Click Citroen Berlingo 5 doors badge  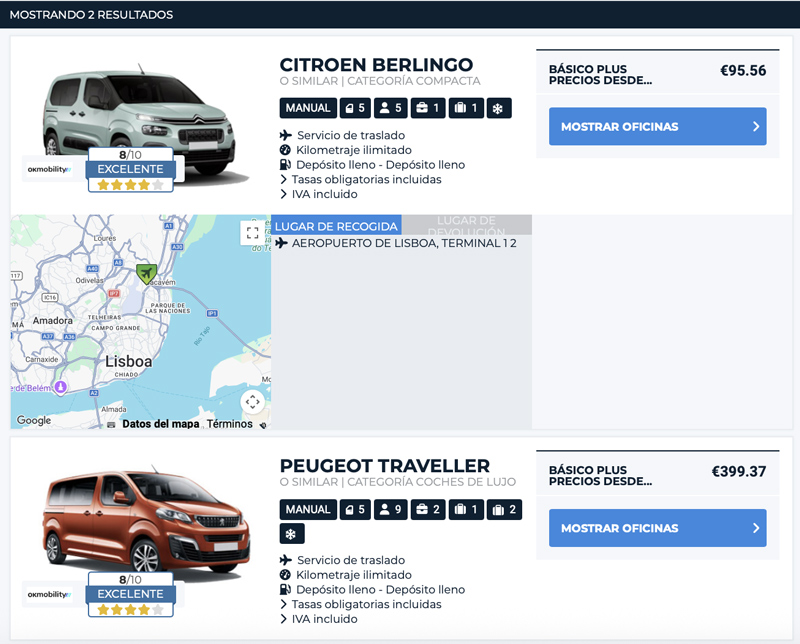coord(355,108)
